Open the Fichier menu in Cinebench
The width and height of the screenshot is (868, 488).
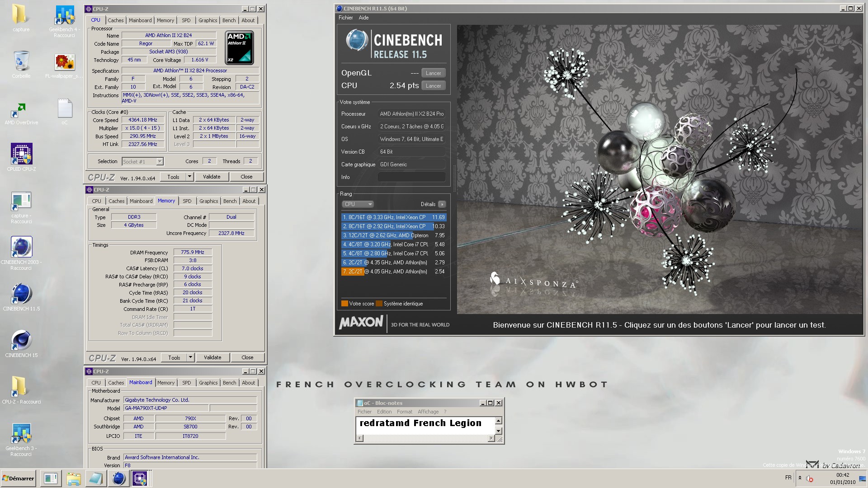[345, 18]
